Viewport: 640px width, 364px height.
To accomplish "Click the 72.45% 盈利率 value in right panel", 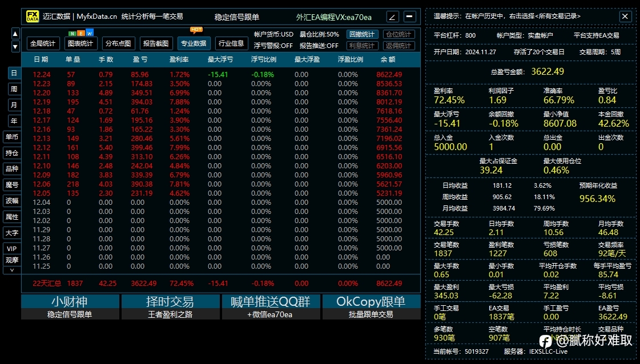I will point(449,100).
